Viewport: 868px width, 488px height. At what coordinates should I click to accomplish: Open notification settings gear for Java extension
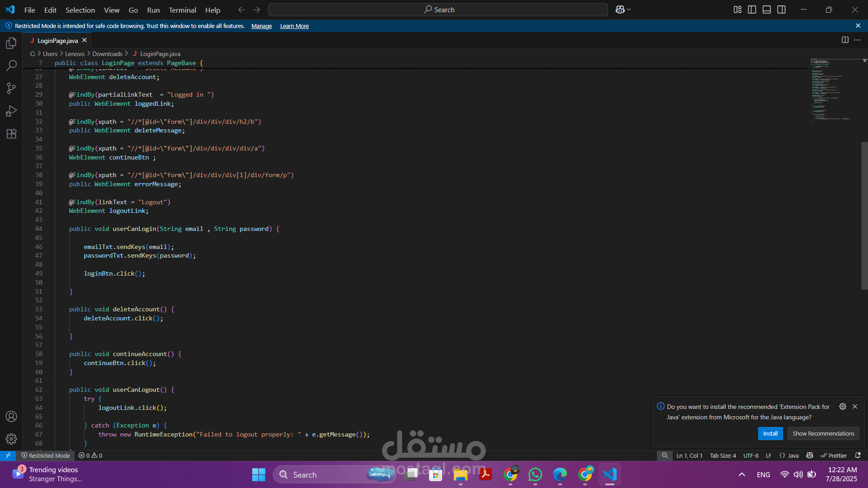pos(843,407)
